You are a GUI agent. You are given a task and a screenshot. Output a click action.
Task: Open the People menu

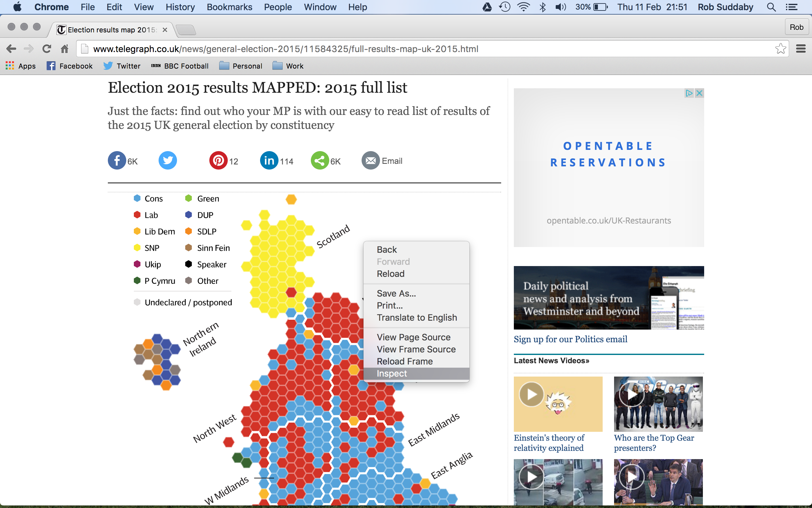[x=278, y=7]
